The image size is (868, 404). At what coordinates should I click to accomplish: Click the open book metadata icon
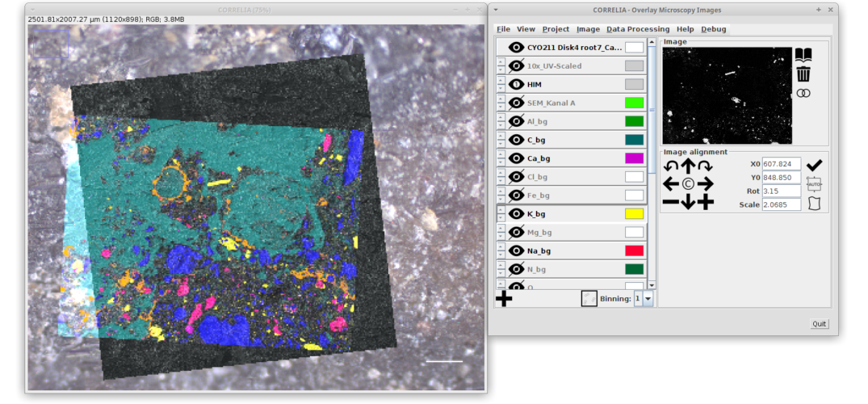(803, 55)
